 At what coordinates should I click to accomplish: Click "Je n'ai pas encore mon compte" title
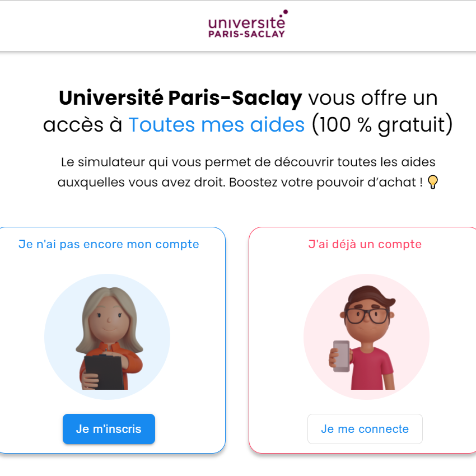pyautogui.click(x=109, y=244)
